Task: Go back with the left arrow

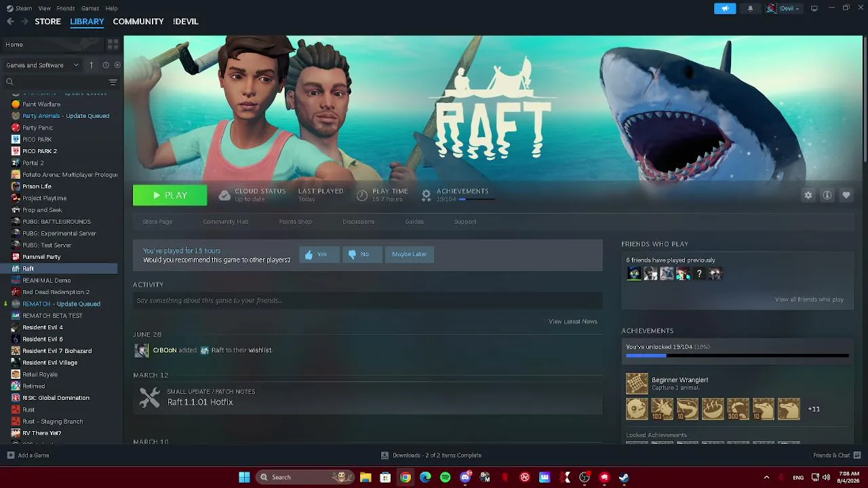Action: click(10, 22)
